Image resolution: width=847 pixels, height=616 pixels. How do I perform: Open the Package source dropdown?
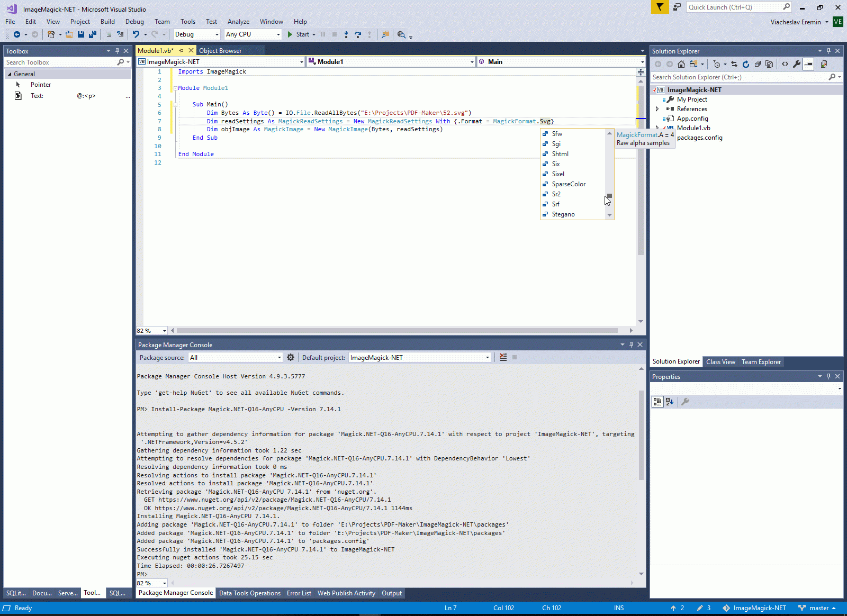tap(236, 358)
